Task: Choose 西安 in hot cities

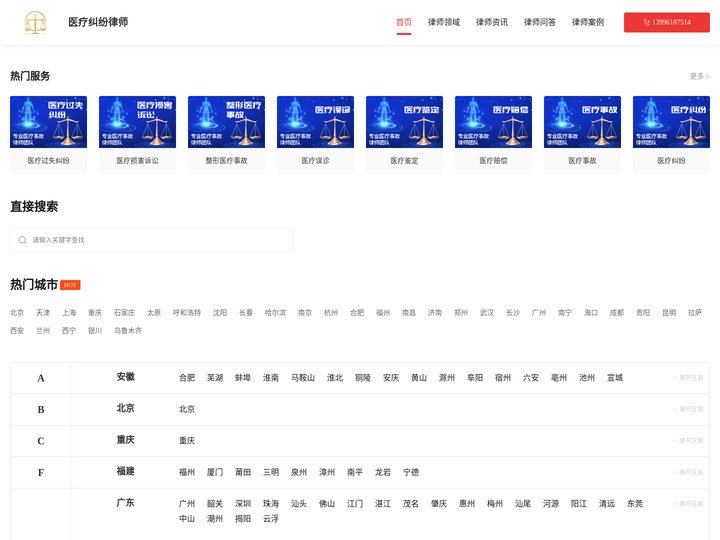Action: pos(17,331)
